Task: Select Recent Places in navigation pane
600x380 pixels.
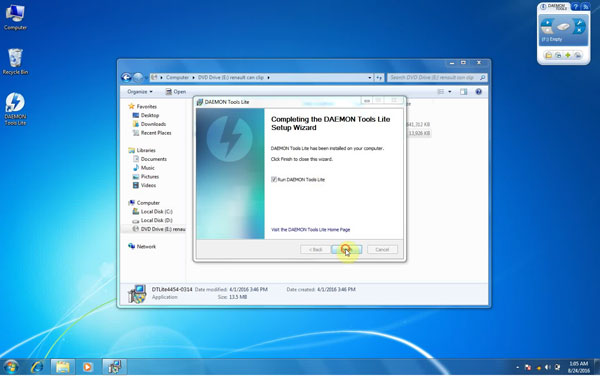Action: (156, 133)
